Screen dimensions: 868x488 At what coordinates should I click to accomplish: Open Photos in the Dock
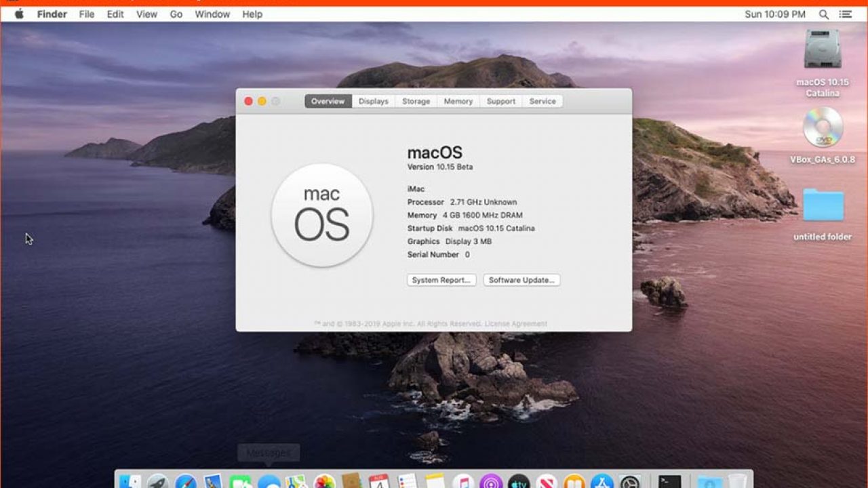click(325, 482)
